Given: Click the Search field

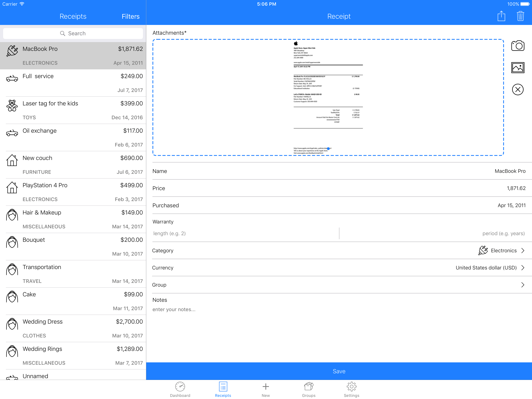Looking at the screenshot, I should (x=73, y=34).
